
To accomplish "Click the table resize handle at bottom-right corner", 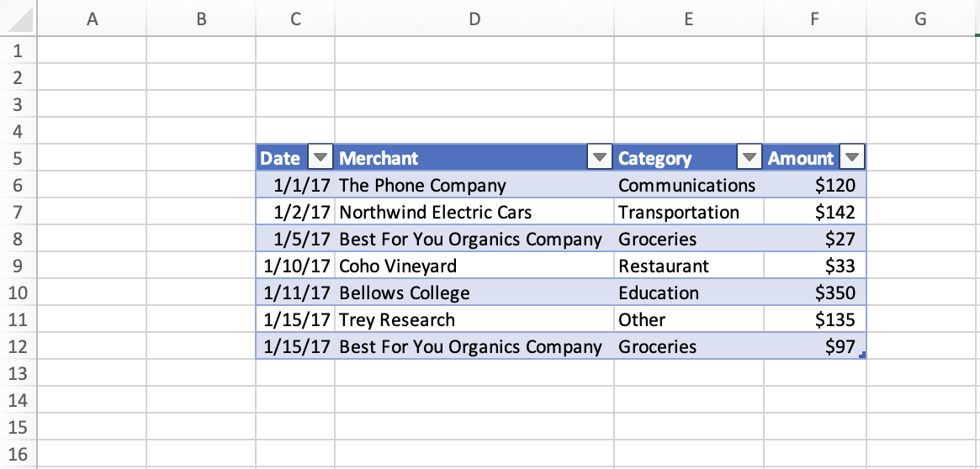I will coord(863,356).
